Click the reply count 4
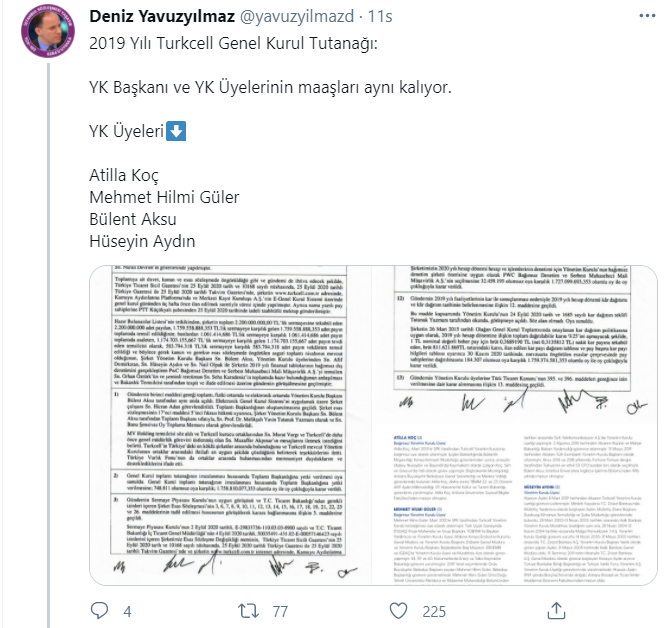Screen dimensions: 670x628 click(x=127, y=612)
